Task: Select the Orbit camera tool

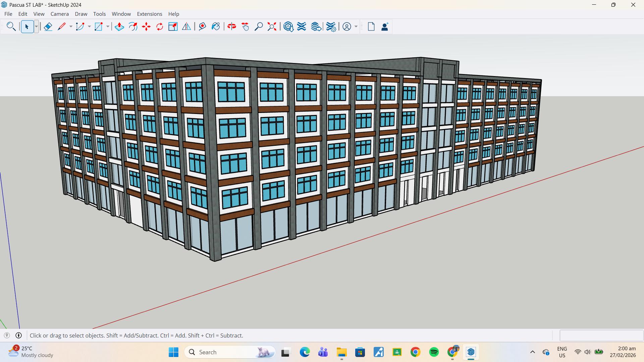Action: tap(232, 26)
